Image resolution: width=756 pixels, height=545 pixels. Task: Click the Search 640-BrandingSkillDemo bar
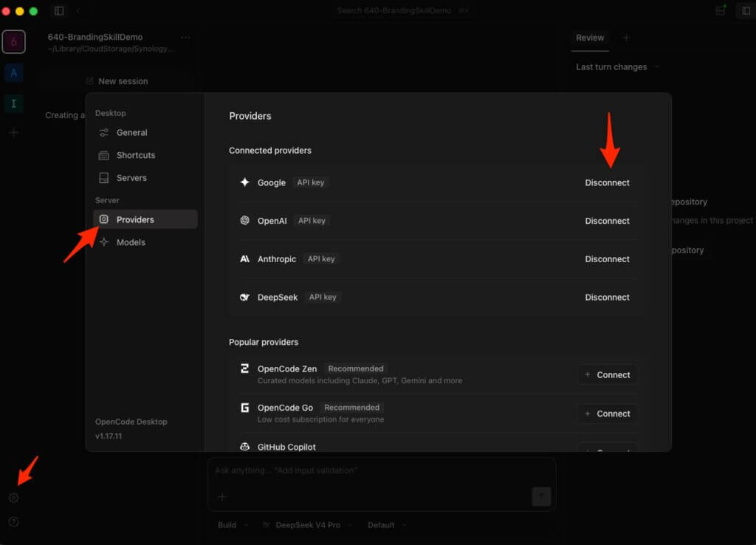403,10
